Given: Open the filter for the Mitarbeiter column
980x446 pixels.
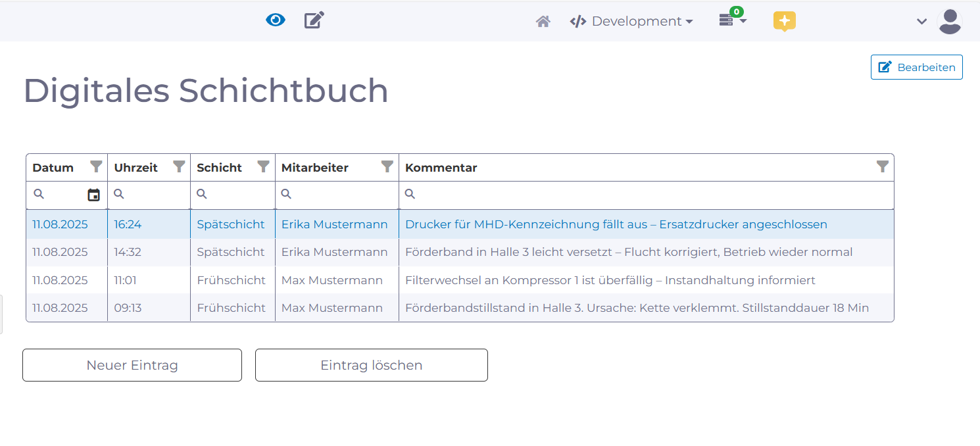Looking at the screenshot, I should click(387, 166).
